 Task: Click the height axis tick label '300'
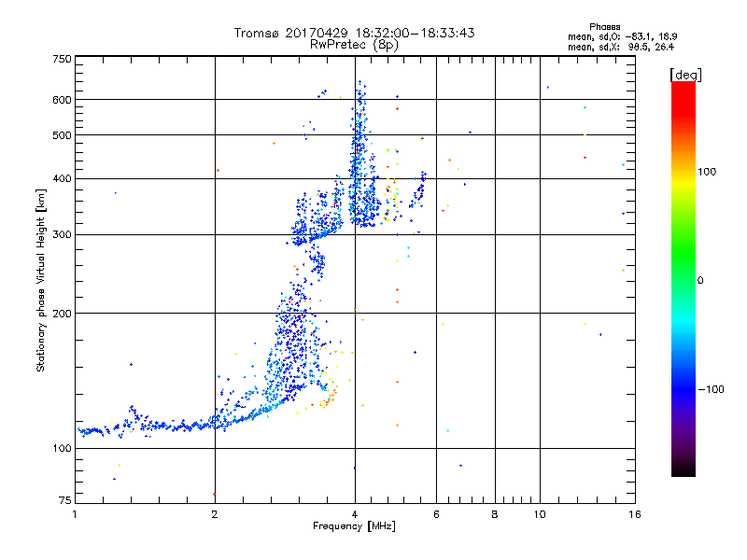pos(62,235)
